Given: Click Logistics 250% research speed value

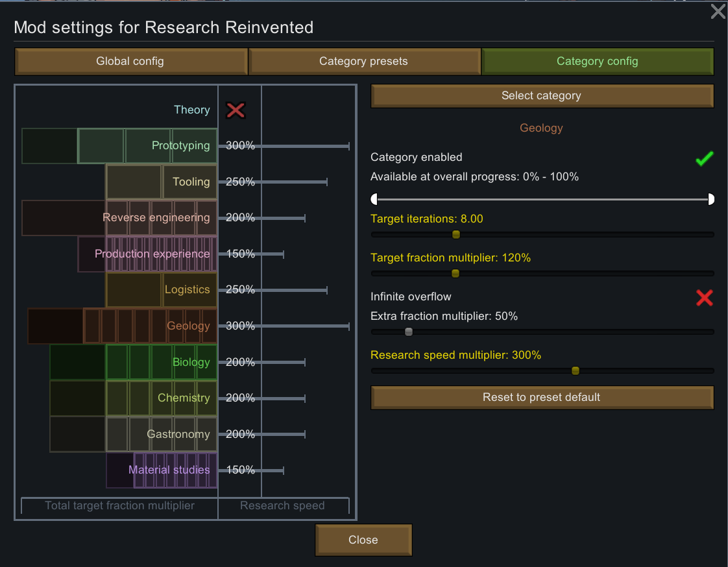Looking at the screenshot, I should 240,290.
